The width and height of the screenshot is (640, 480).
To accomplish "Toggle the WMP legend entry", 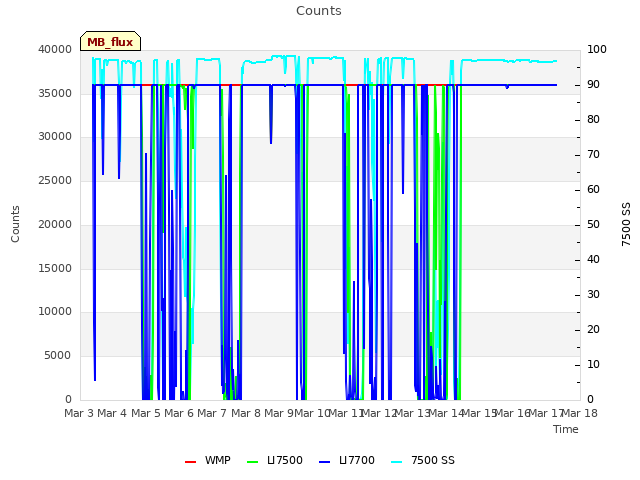I will point(207,460).
